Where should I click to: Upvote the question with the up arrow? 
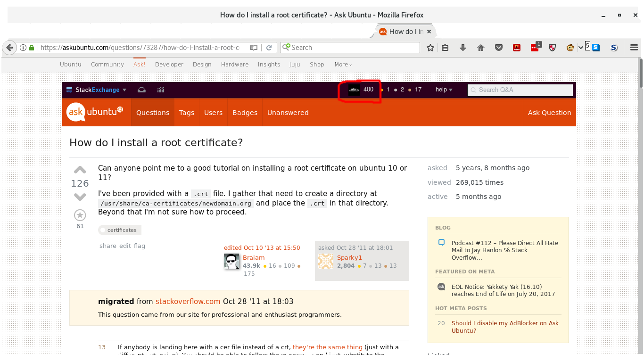point(80,170)
